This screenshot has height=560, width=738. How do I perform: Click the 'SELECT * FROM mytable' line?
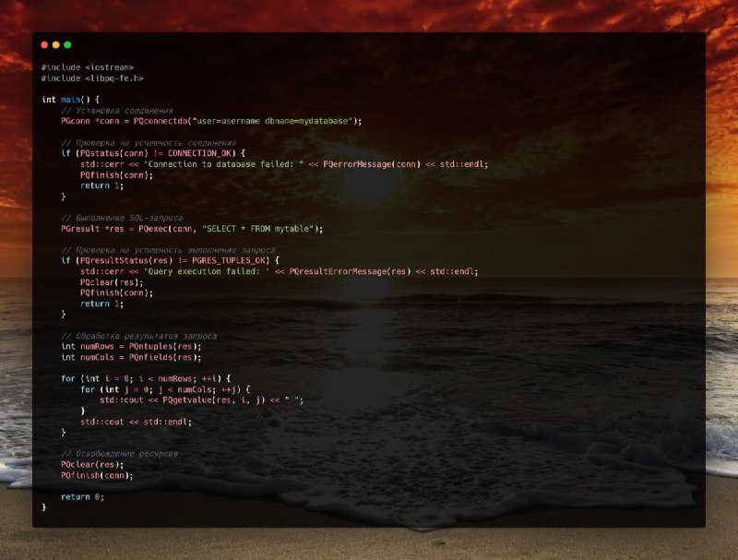(x=192, y=229)
